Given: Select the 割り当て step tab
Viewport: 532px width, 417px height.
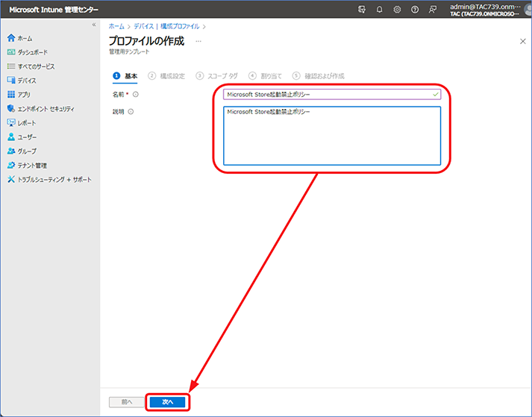Looking at the screenshot, I should click(265, 76).
